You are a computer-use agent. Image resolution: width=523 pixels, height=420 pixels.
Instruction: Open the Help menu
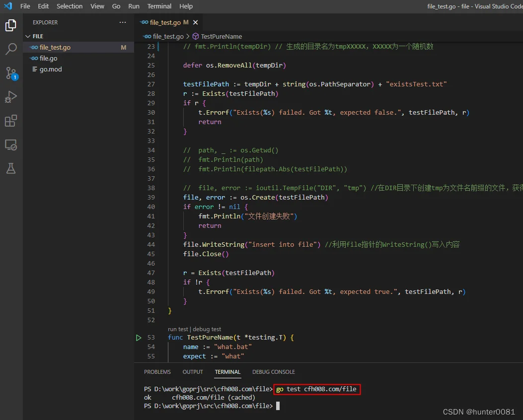[186, 6]
